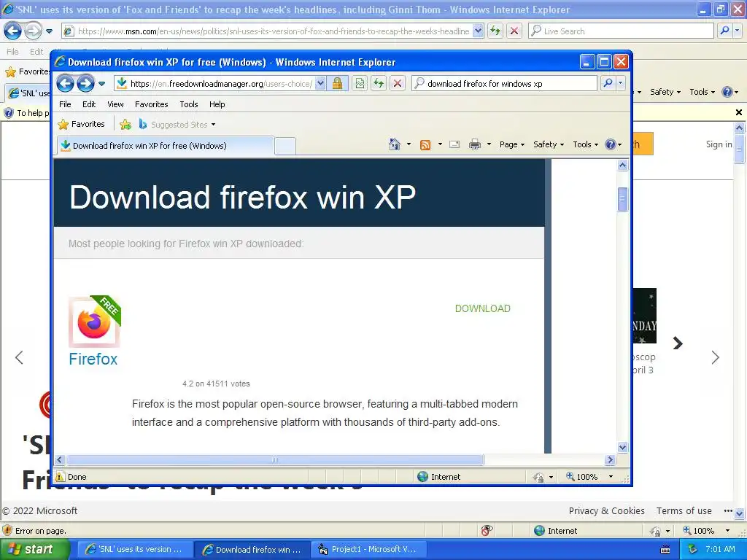Click keyboard icon in system tray
The height and width of the screenshot is (560, 747).
[665, 550]
